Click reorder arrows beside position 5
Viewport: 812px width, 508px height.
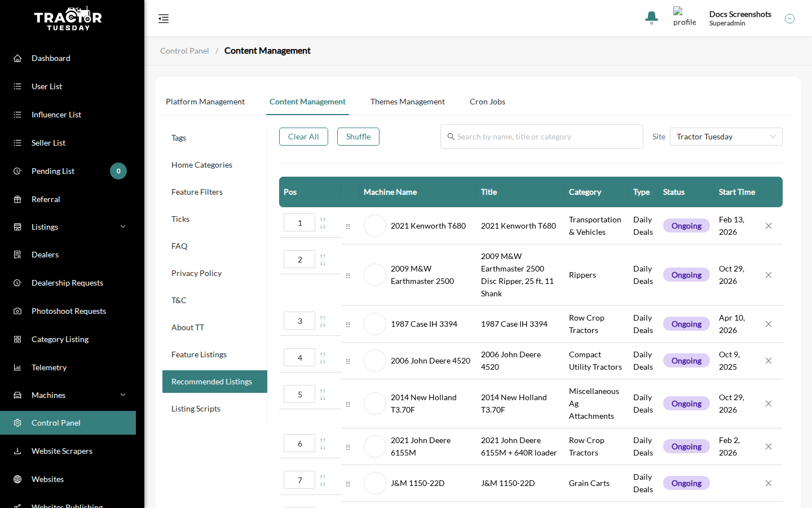click(x=323, y=395)
